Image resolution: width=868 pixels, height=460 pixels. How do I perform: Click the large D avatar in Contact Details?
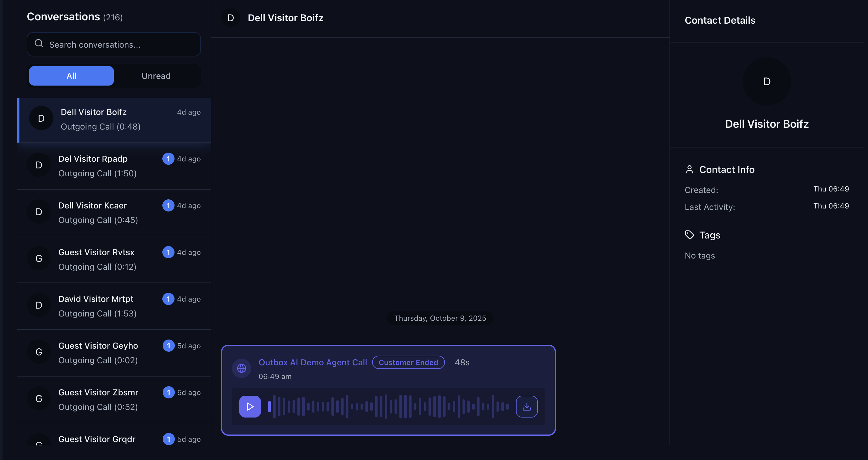pyautogui.click(x=767, y=81)
